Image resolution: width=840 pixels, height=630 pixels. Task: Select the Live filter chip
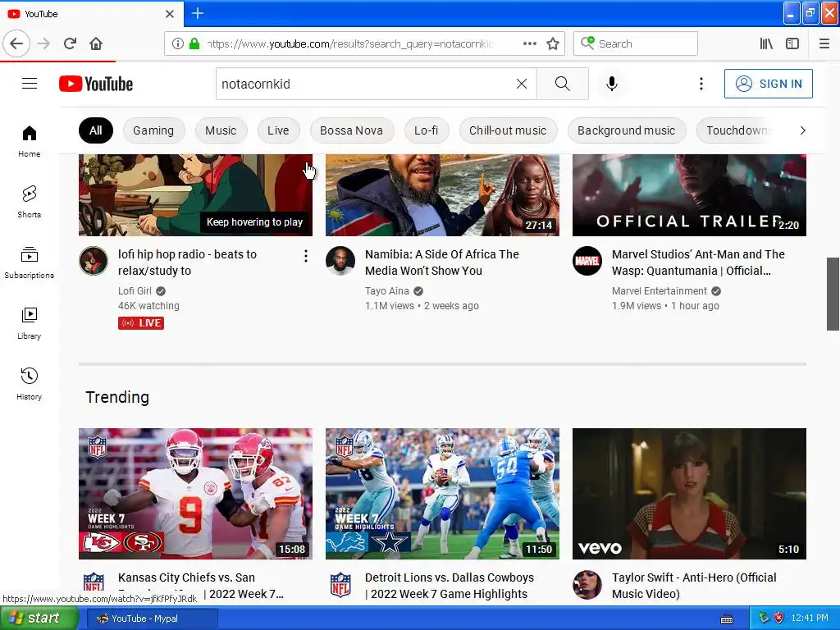click(278, 130)
